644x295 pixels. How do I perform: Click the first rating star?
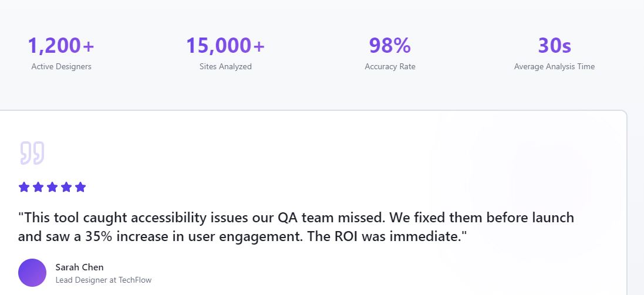pos(24,187)
